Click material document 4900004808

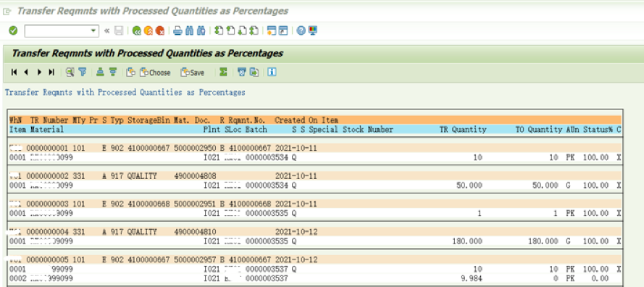[195, 176]
